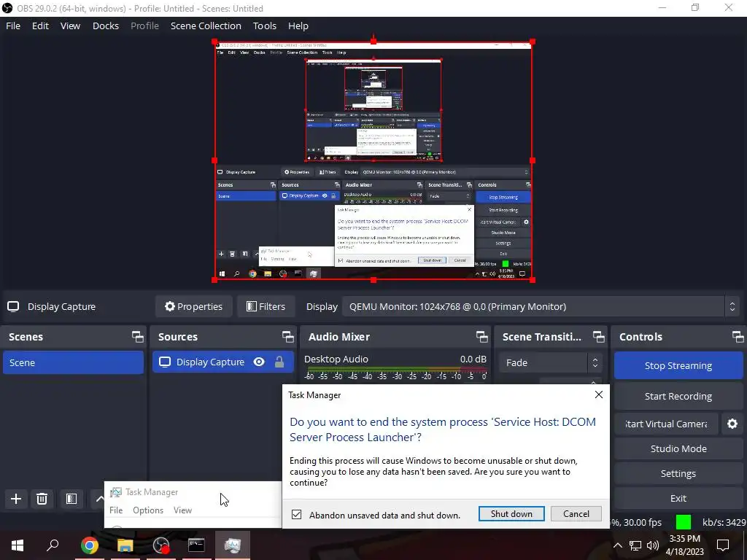The width and height of the screenshot is (747, 560).
Task: Select Display Capture in Sources list
Action: [x=223, y=362]
